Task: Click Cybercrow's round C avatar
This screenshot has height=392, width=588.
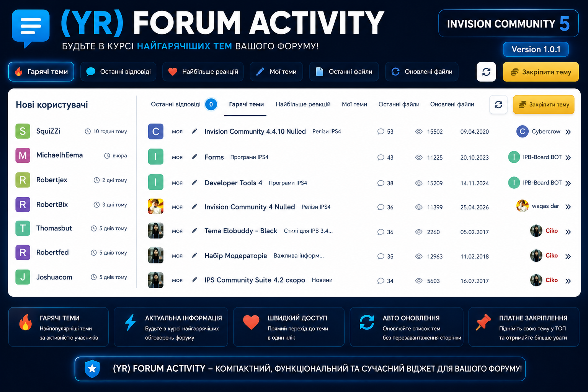Action: [x=522, y=131]
